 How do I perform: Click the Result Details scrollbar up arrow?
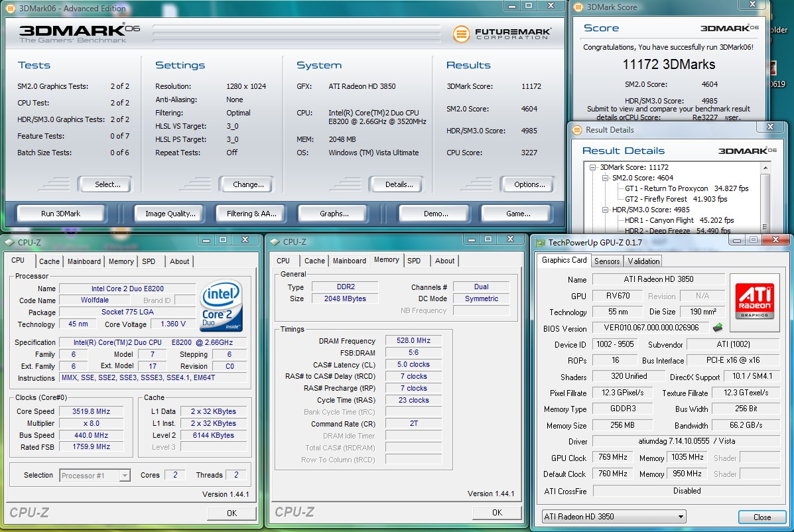[766, 168]
